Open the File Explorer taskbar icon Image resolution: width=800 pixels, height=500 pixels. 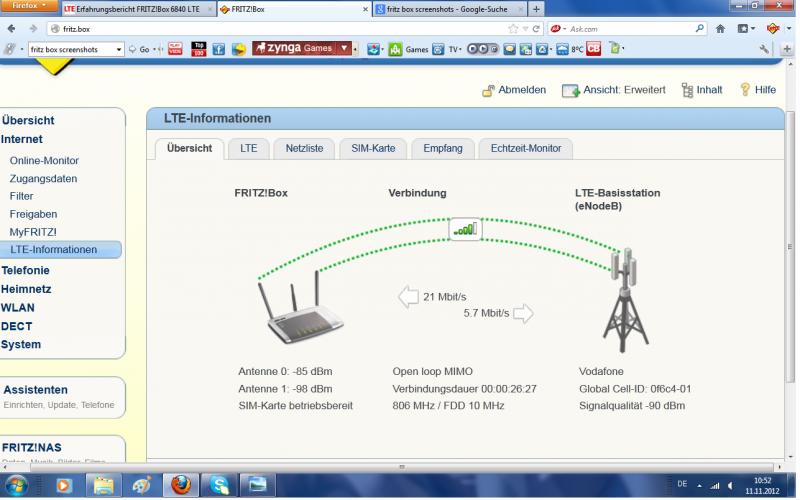tap(104, 485)
